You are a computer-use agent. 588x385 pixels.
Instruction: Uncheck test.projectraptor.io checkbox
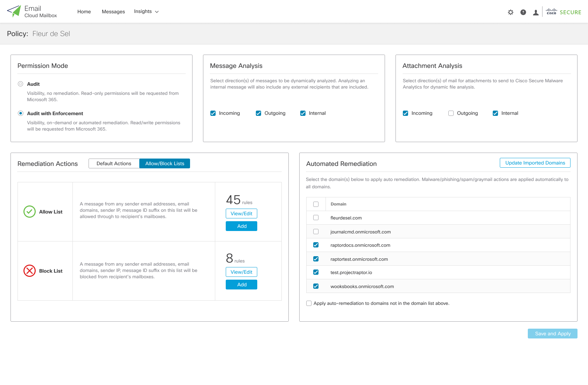316,272
